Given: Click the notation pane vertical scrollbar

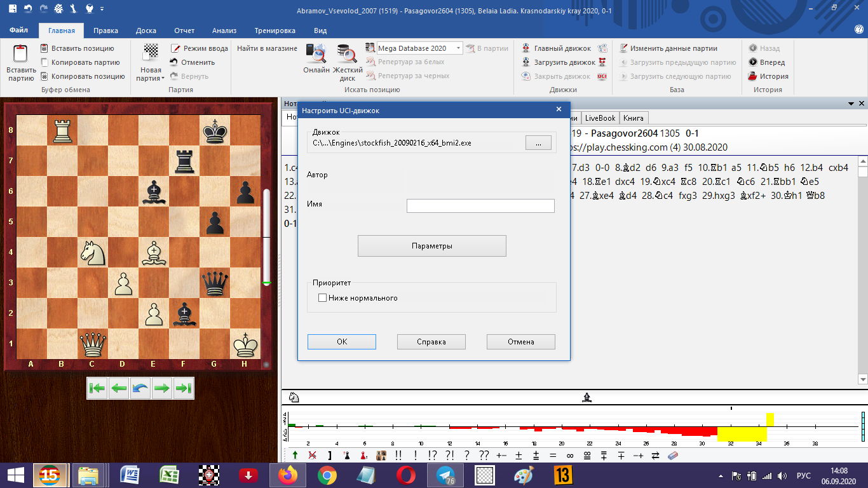Looking at the screenshot, I should (x=862, y=270).
